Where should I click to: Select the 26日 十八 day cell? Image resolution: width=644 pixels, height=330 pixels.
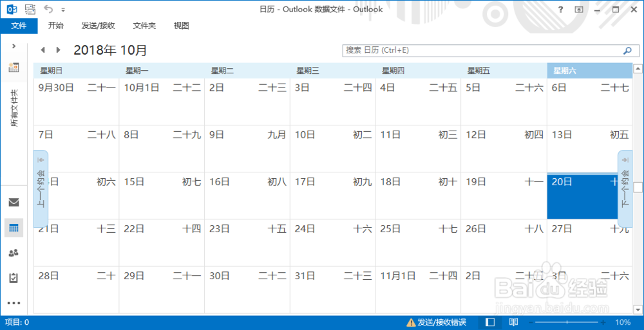pos(504,243)
